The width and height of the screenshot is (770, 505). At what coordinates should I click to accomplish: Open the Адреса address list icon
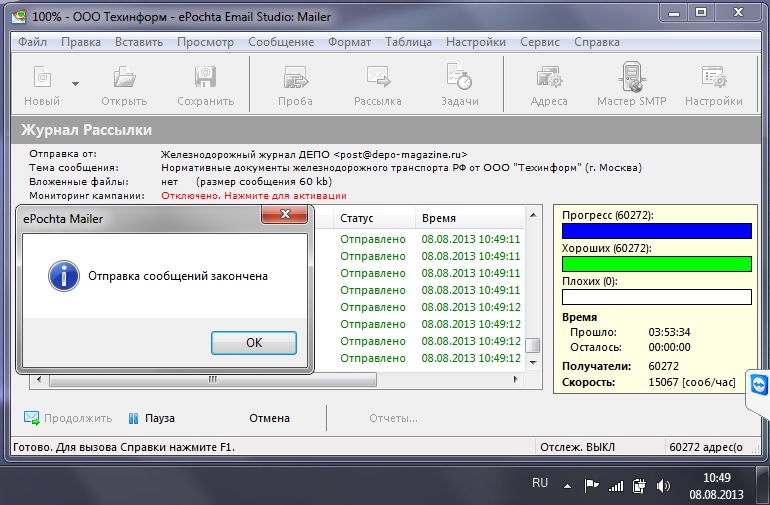point(549,77)
